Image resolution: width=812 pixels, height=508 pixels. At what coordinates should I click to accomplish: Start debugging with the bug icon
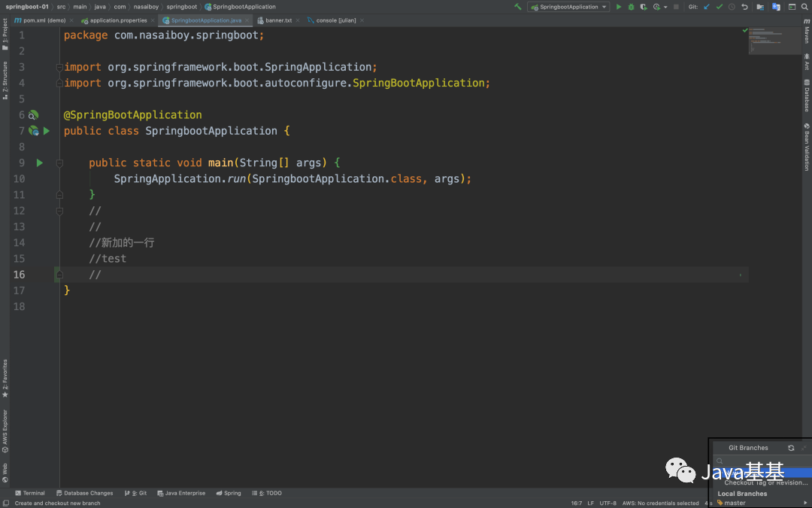coord(631,7)
